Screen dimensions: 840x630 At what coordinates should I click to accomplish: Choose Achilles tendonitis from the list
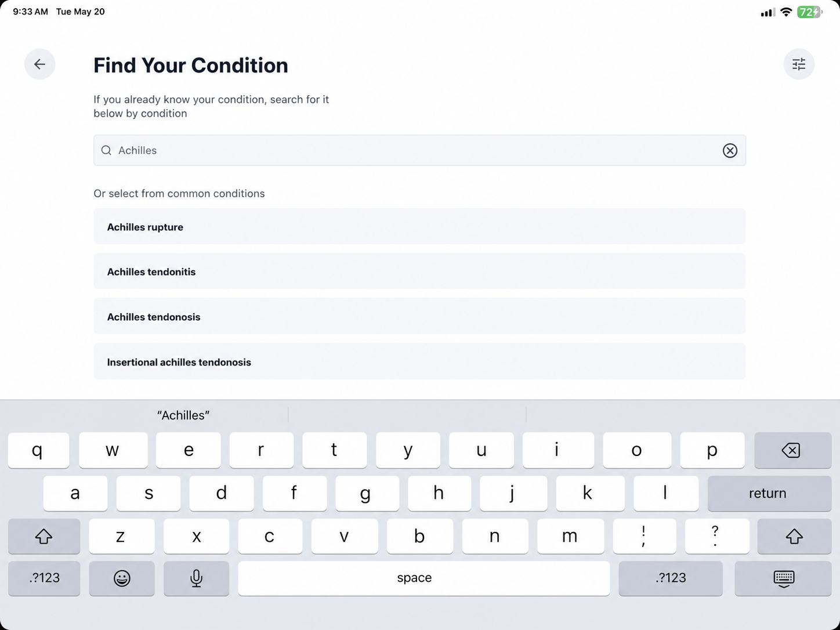419,271
